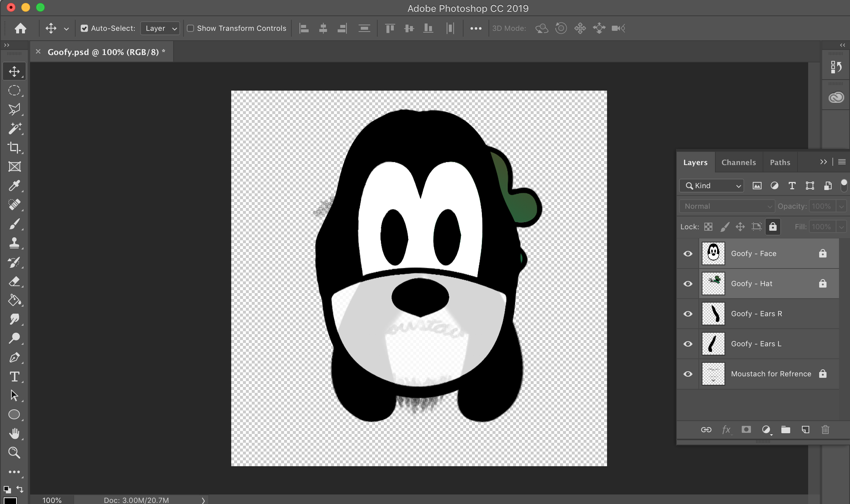Click the Align top edges icon
Viewport: 850px width, 504px height.
pos(390,28)
